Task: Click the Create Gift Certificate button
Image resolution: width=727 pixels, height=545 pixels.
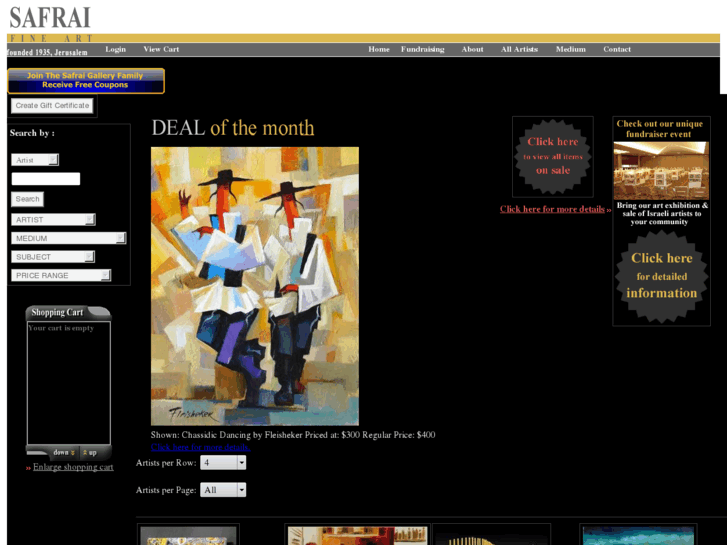Action: pyautogui.click(x=52, y=106)
